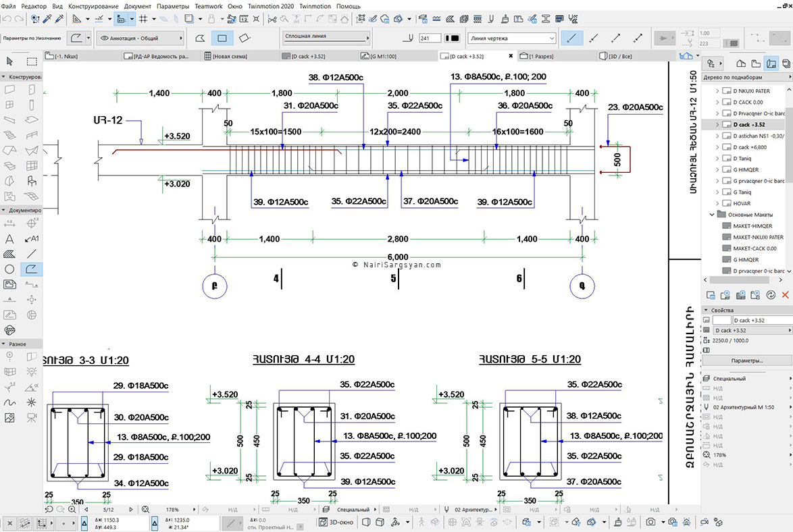Open the Линия чертежа category dropdown
The width and height of the screenshot is (793, 532).
point(512,38)
